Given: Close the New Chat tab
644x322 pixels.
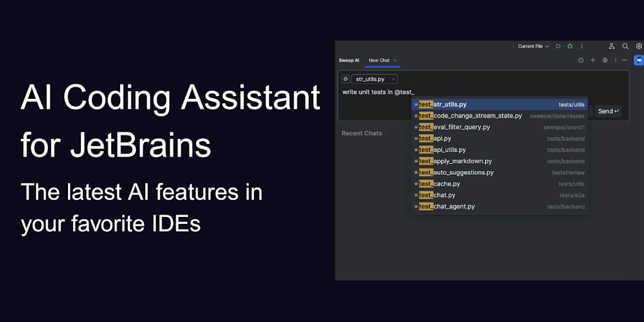Looking at the screenshot, I should [x=395, y=60].
